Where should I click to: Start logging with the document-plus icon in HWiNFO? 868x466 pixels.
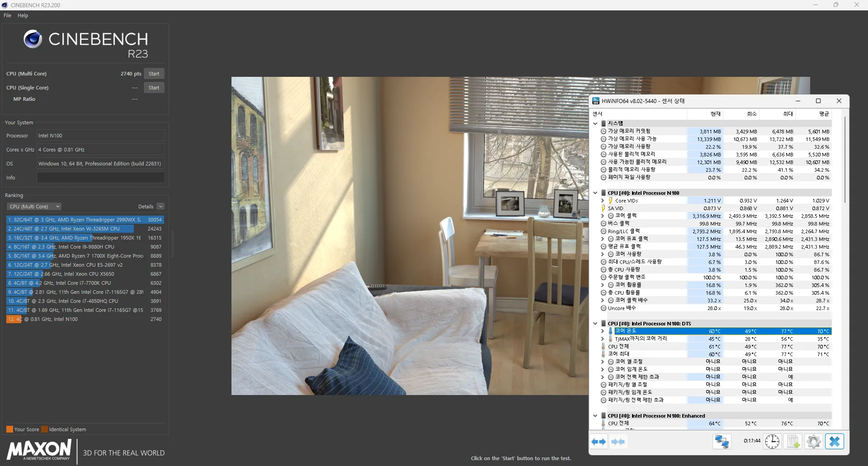793,442
